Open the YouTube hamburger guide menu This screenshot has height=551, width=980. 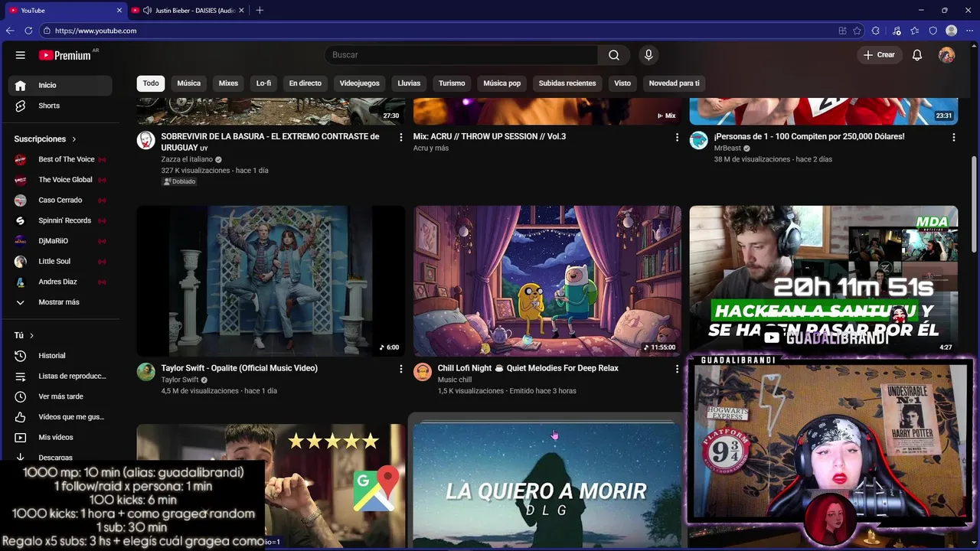[21, 55]
